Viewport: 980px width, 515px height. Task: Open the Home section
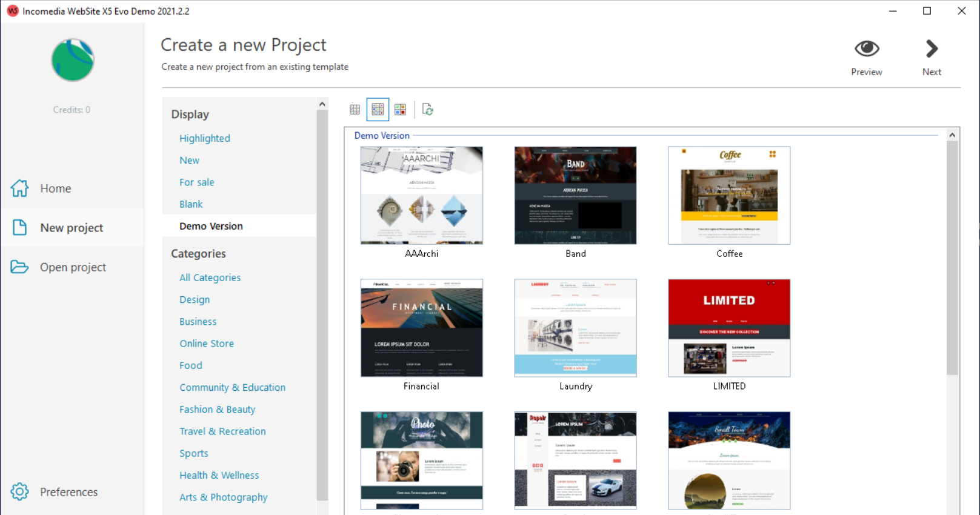coord(56,188)
